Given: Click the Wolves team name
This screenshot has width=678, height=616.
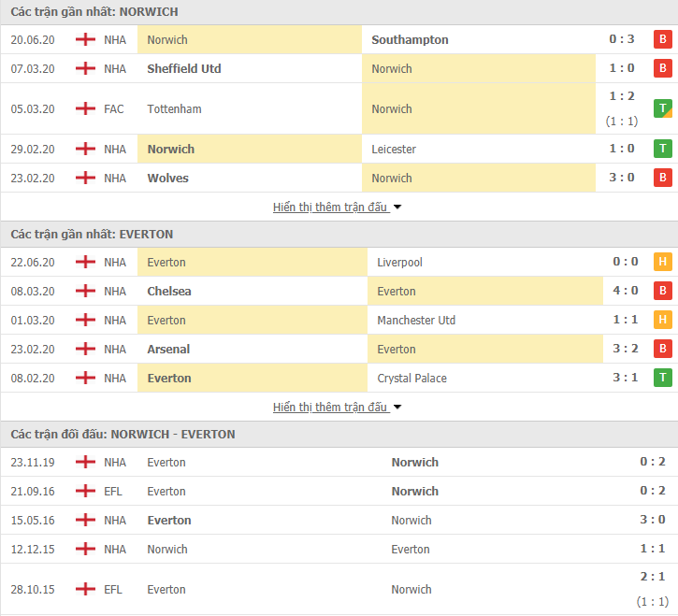Looking at the screenshot, I should (x=167, y=178).
